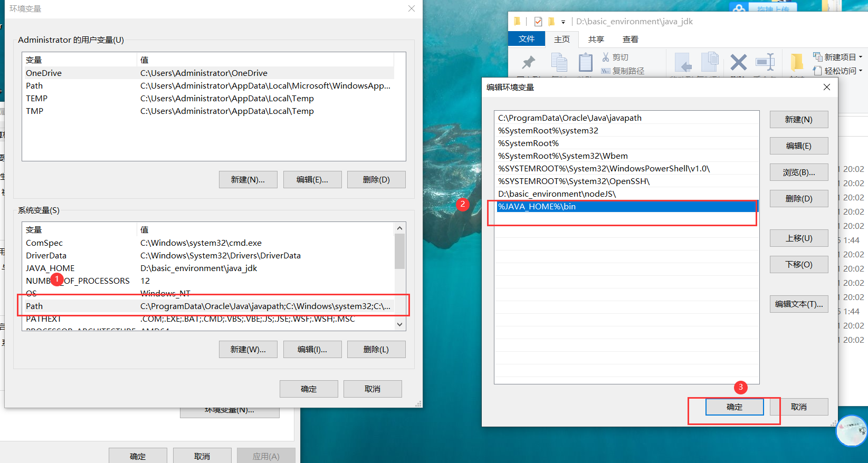The height and width of the screenshot is (463, 868).
Task: Select the ComSpec system variable row
Action: 208,243
